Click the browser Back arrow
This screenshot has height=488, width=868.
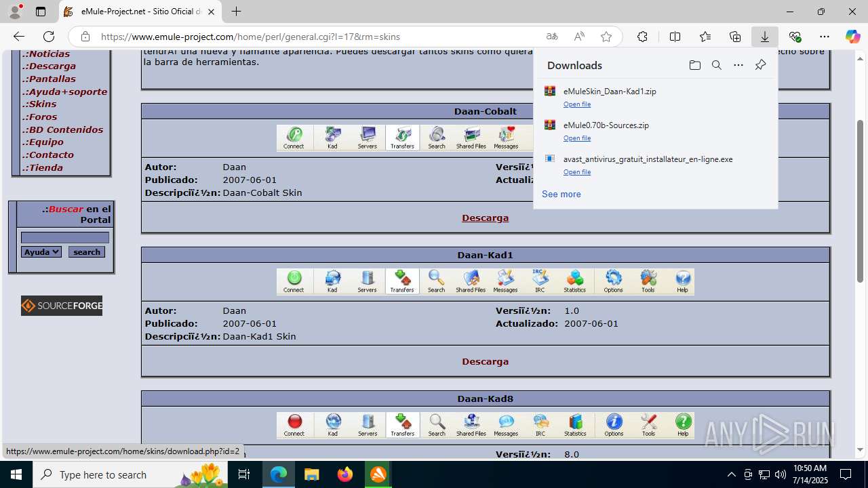click(19, 37)
